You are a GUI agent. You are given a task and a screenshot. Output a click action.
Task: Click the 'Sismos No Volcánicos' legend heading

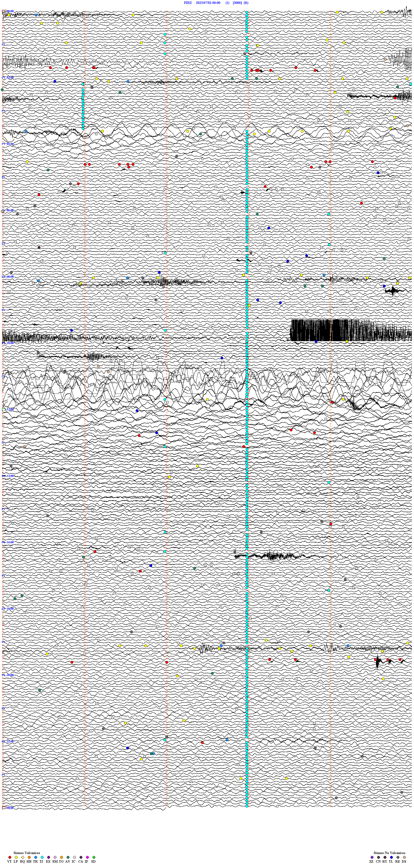pos(389,852)
